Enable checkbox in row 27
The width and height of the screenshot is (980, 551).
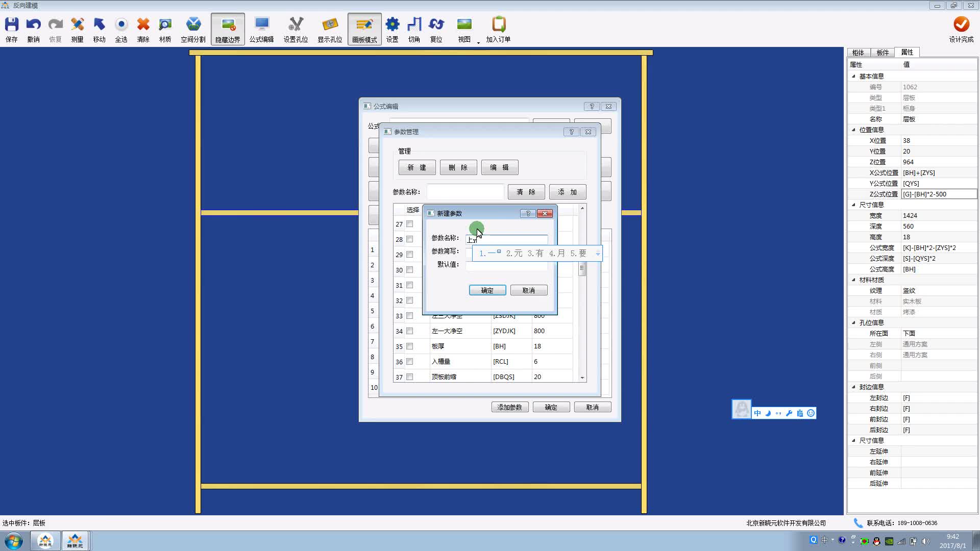(x=409, y=224)
